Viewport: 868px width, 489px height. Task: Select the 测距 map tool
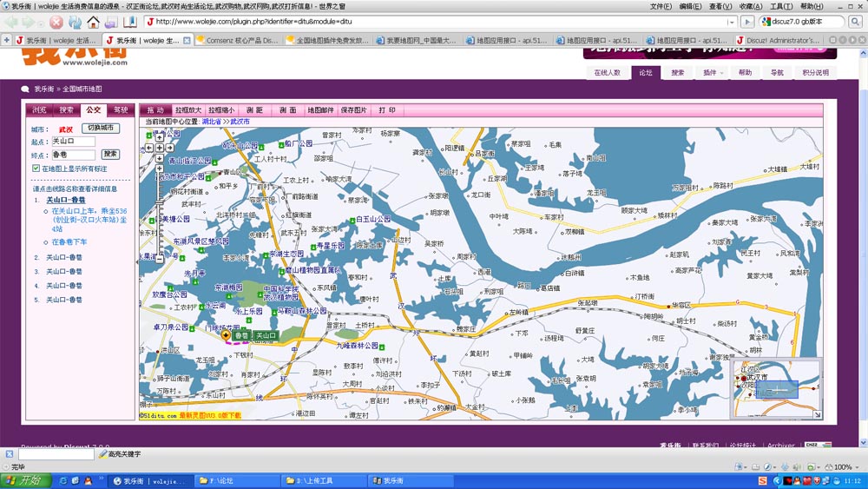(x=254, y=110)
